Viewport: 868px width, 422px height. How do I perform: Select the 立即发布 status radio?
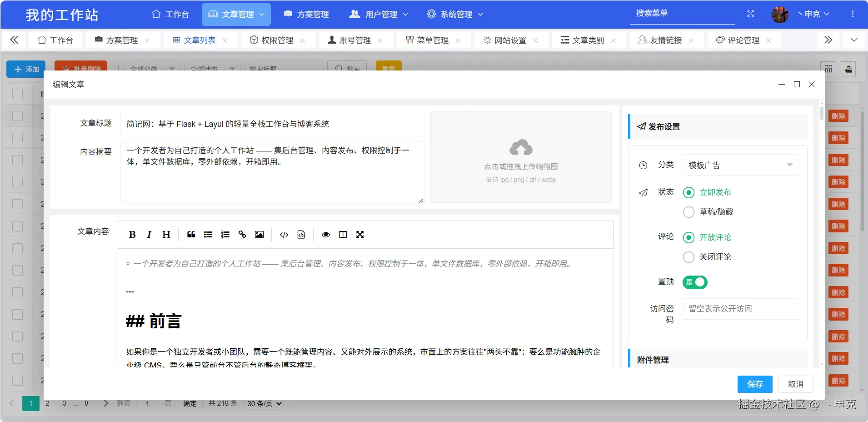(689, 192)
